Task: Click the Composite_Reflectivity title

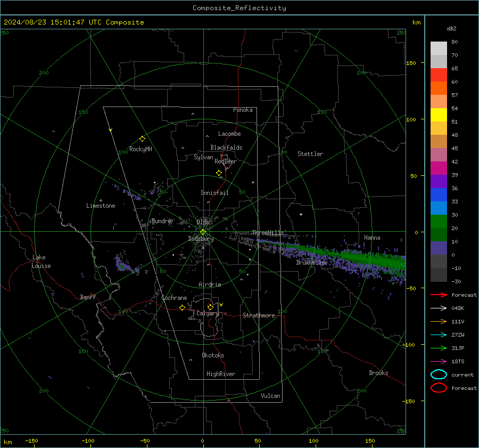Action: (x=240, y=8)
